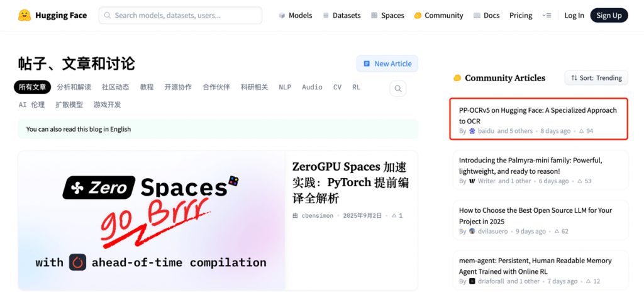This screenshot has width=644, height=299.
Task: Filter articles by the NLP tag
Action: [x=285, y=87]
